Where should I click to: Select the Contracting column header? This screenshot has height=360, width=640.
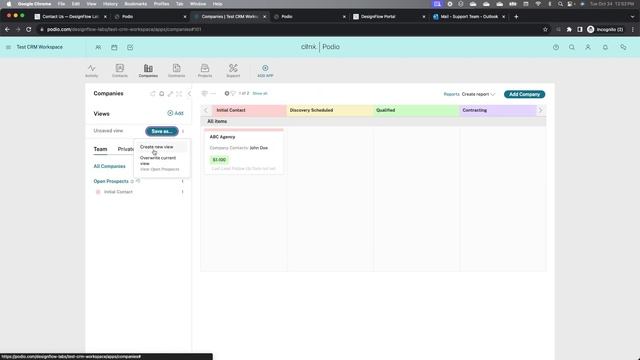tap(498, 110)
